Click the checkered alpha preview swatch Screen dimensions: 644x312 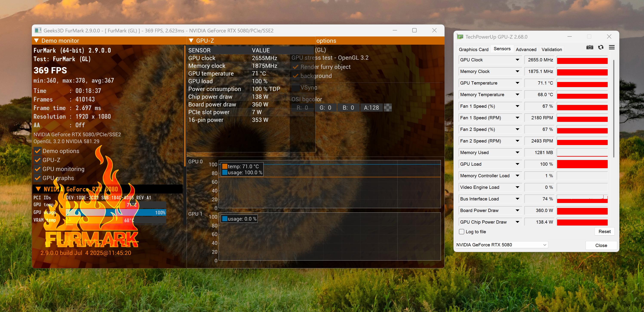coord(388,108)
